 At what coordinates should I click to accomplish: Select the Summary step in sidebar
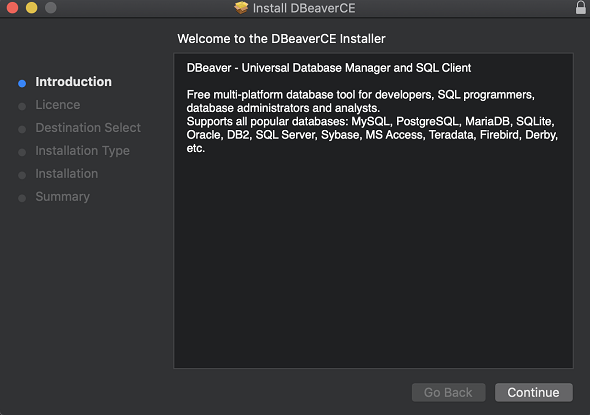[x=62, y=196]
